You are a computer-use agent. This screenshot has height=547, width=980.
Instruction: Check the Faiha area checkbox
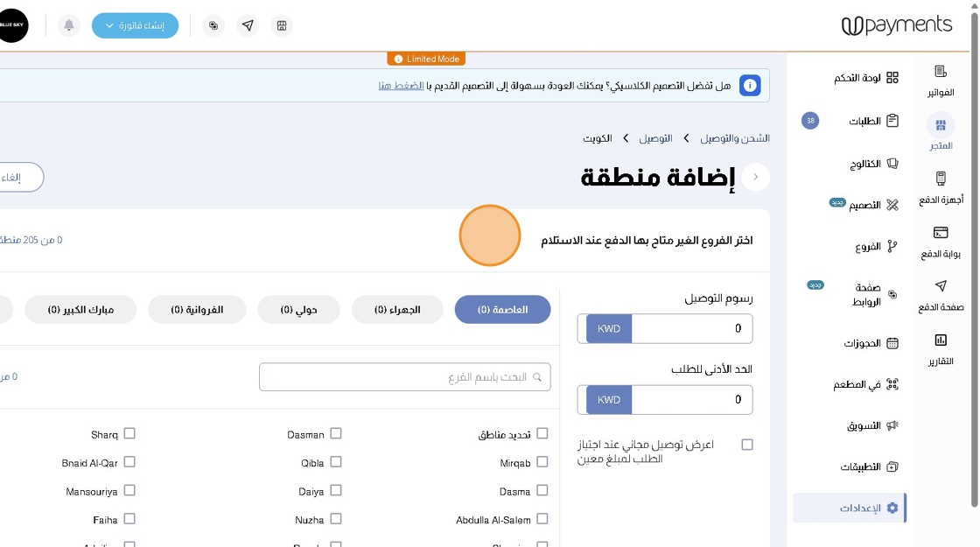pos(129,519)
